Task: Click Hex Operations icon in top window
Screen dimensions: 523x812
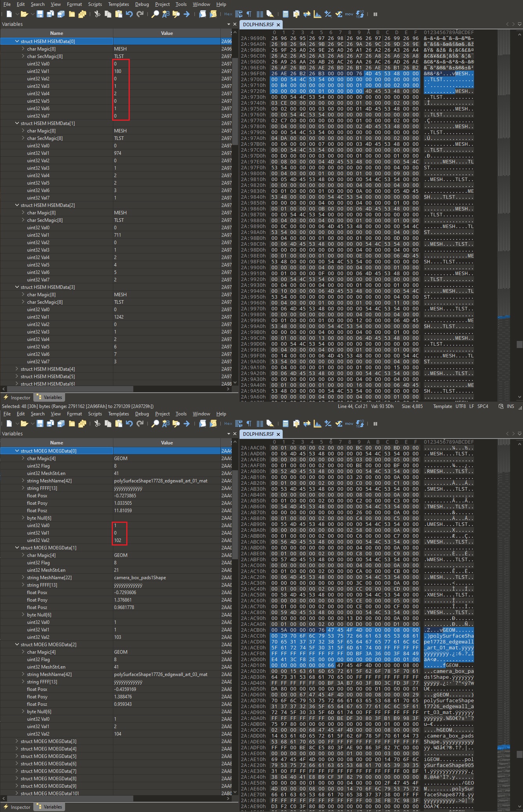Action: pos(328,14)
